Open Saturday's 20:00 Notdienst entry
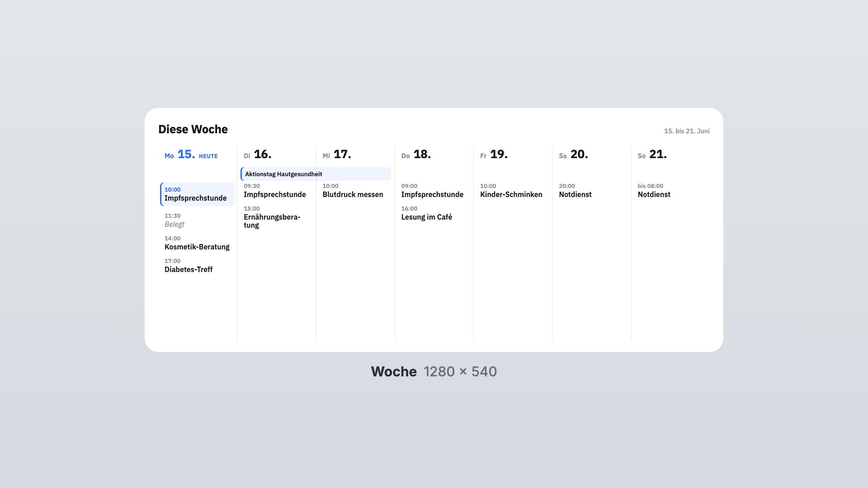Viewport: 868px width, 488px height. (591, 190)
